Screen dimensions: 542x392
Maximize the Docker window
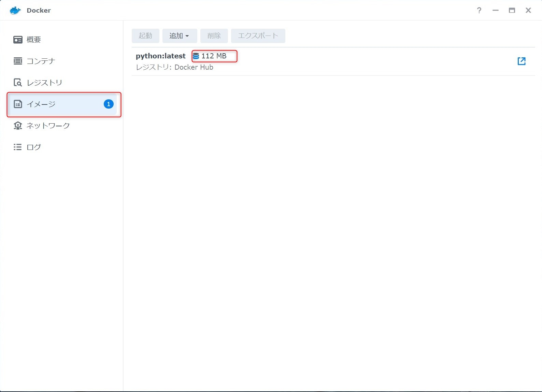pos(512,10)
